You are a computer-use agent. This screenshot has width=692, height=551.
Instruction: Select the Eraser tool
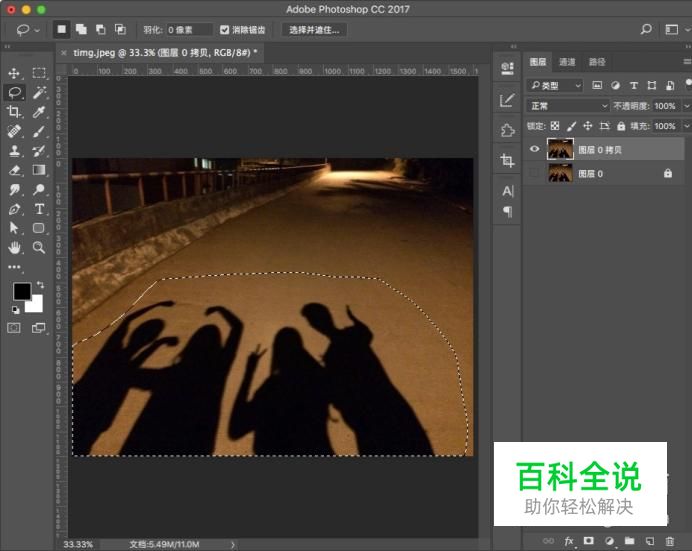(x=14, y=170)
